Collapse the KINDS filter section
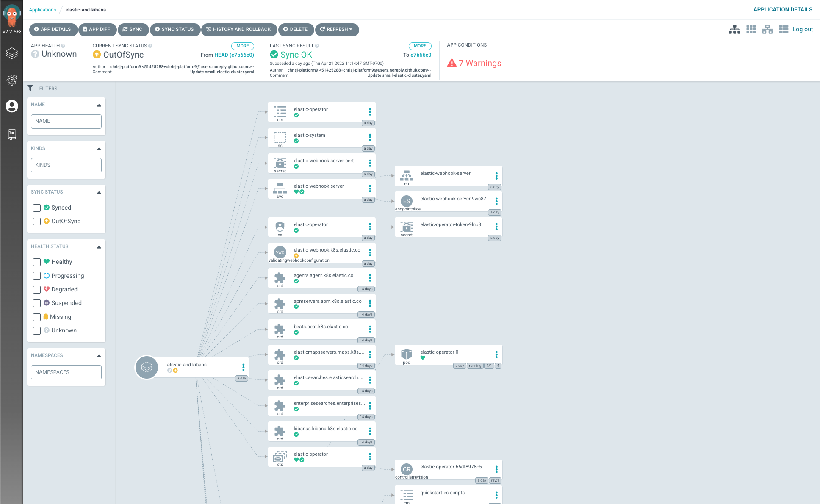The height and width of the screenshot is (504, 820). 99,149
